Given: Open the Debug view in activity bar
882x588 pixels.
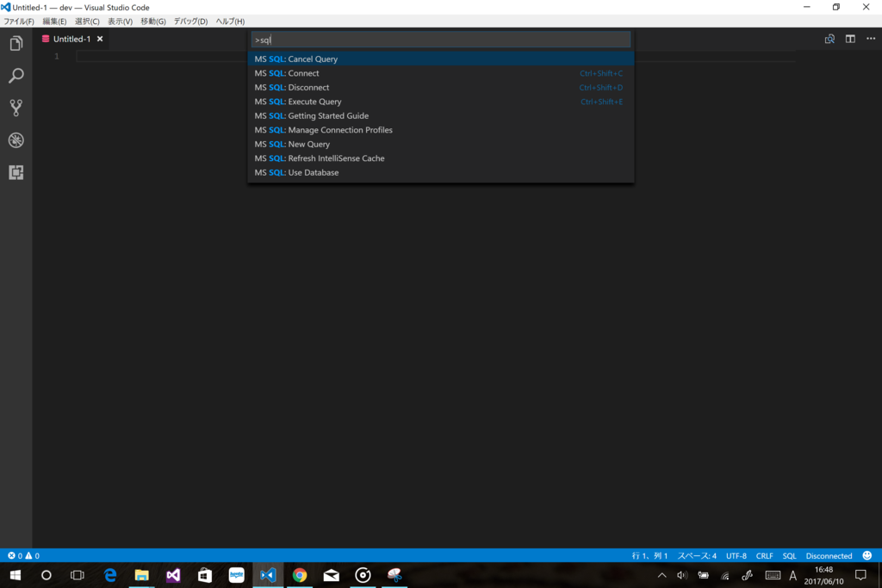Looking at the screenshot, I should click(16, 140).
